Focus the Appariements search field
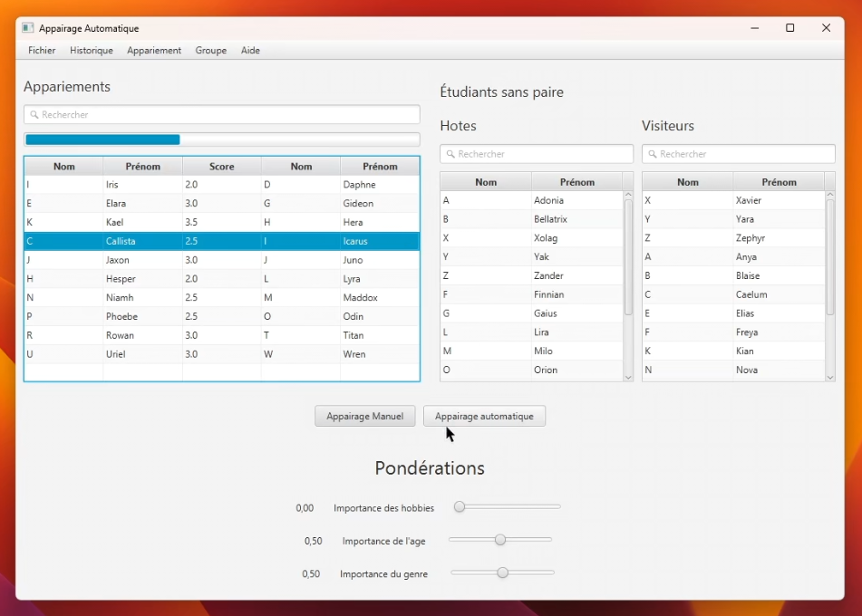 coord(222,115)
